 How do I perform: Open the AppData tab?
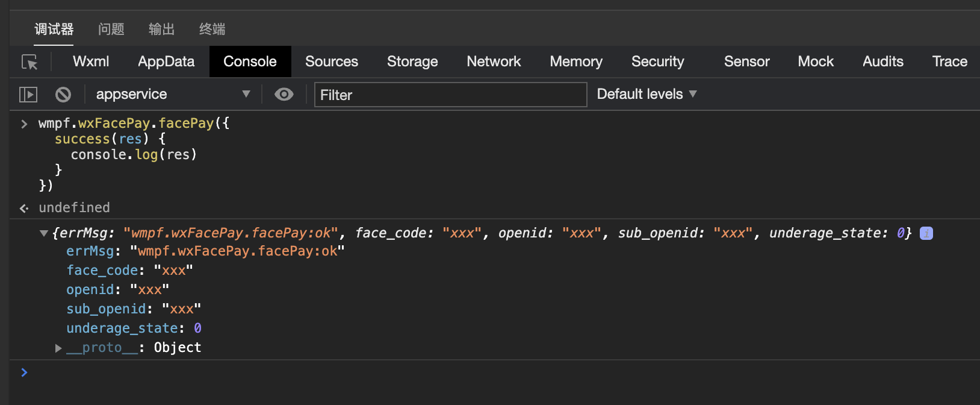pyautogui.click(x=166, y=61)
